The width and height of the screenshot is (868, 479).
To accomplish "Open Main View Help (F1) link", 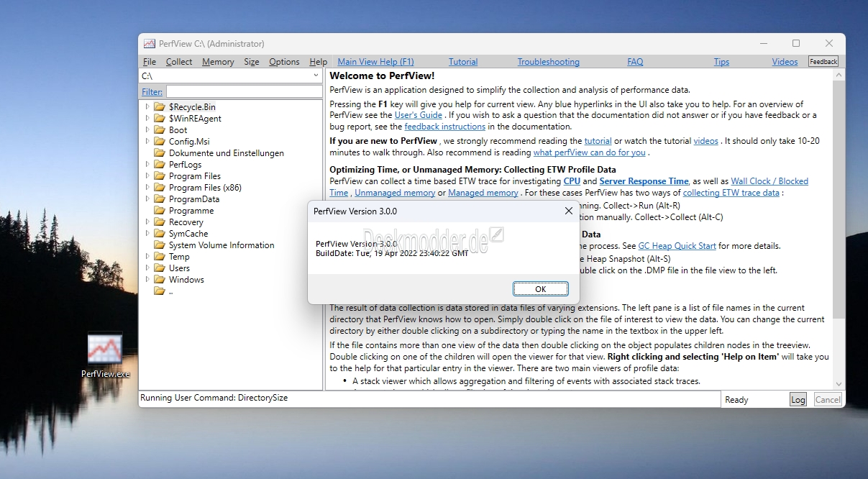I will click(375, 62).
